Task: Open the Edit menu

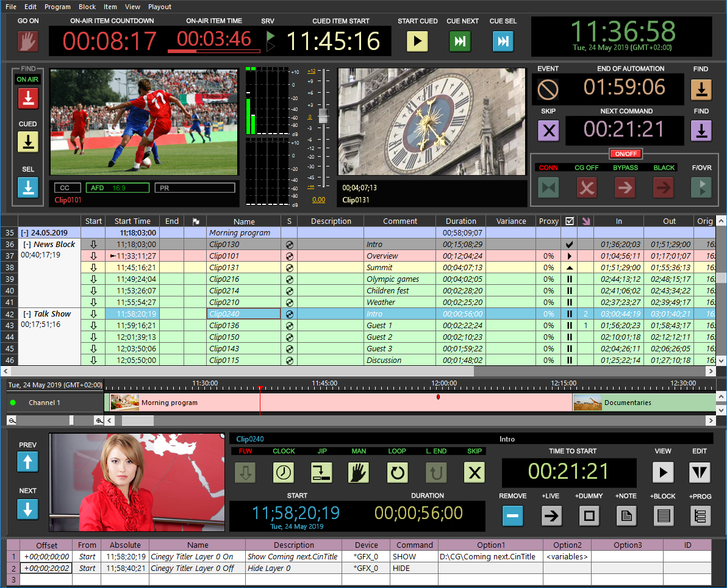Action: point(30,7)
